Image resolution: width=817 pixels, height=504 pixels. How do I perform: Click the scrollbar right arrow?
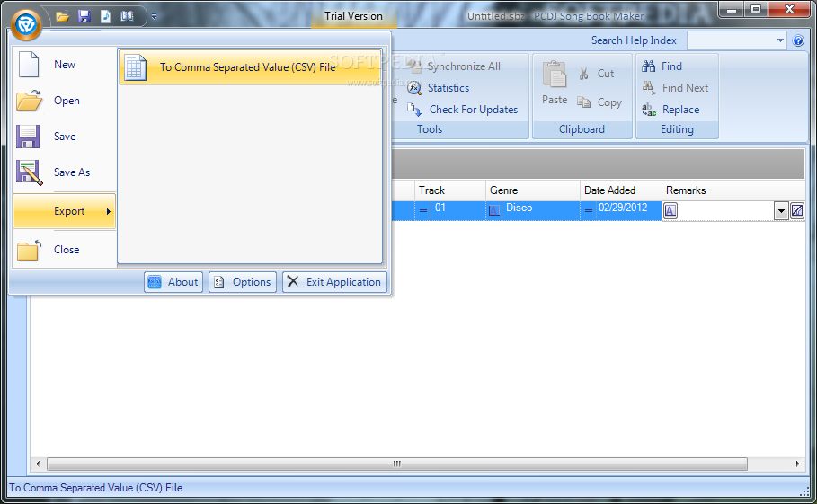point(798,464)
